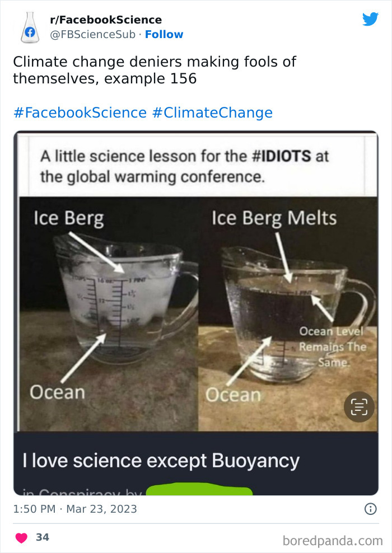This screenshot has height=553, width=392.
Task: Click the 34 likes count
Action: pyautogui.click(x=43, y=537)
